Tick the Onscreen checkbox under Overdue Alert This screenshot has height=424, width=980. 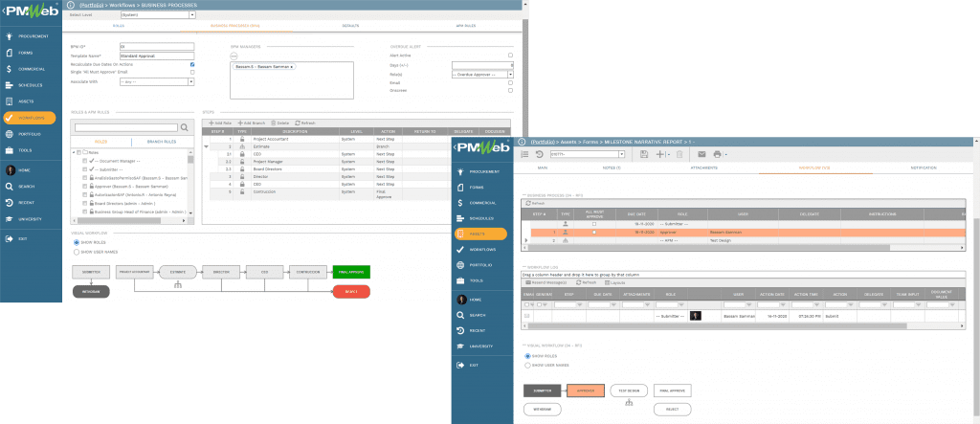(511, 91)
